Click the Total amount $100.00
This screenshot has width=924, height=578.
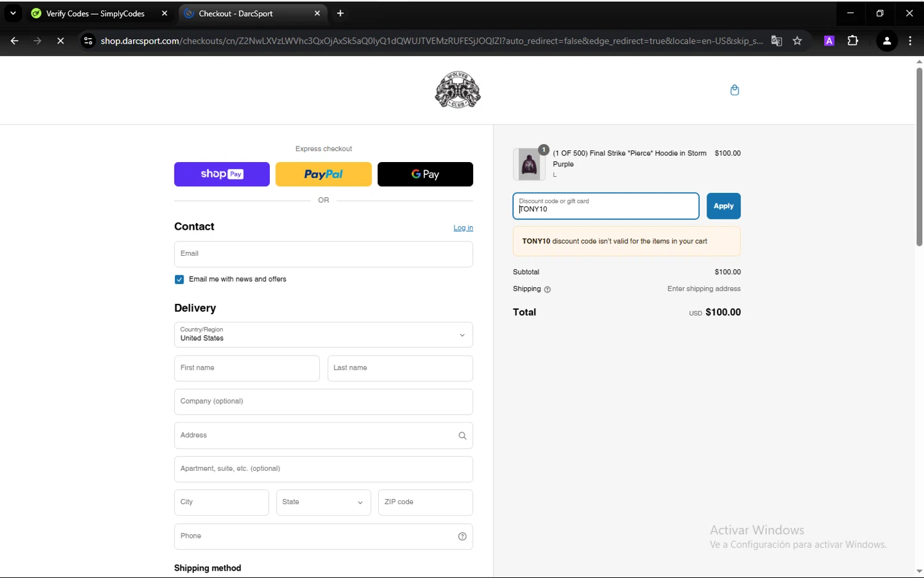723,312
